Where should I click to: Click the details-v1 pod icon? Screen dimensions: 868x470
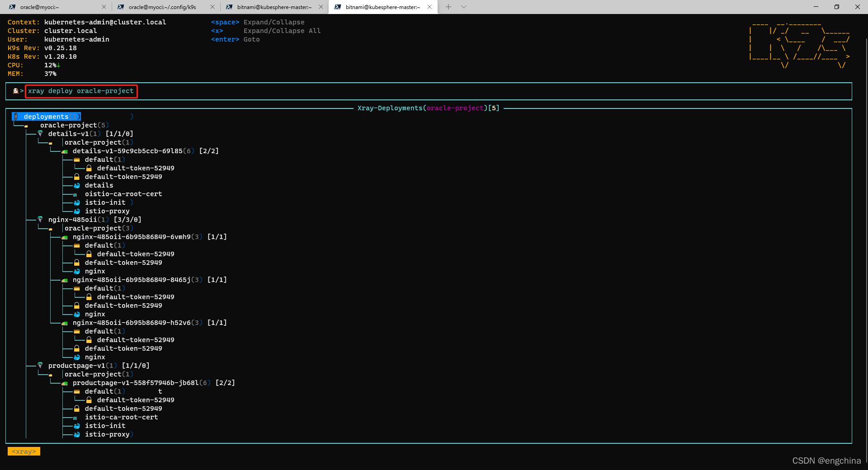[x=65, y=151]
